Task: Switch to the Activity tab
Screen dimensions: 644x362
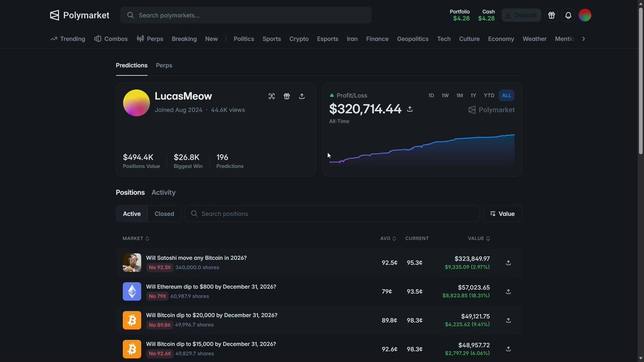Action: point(164,193)
